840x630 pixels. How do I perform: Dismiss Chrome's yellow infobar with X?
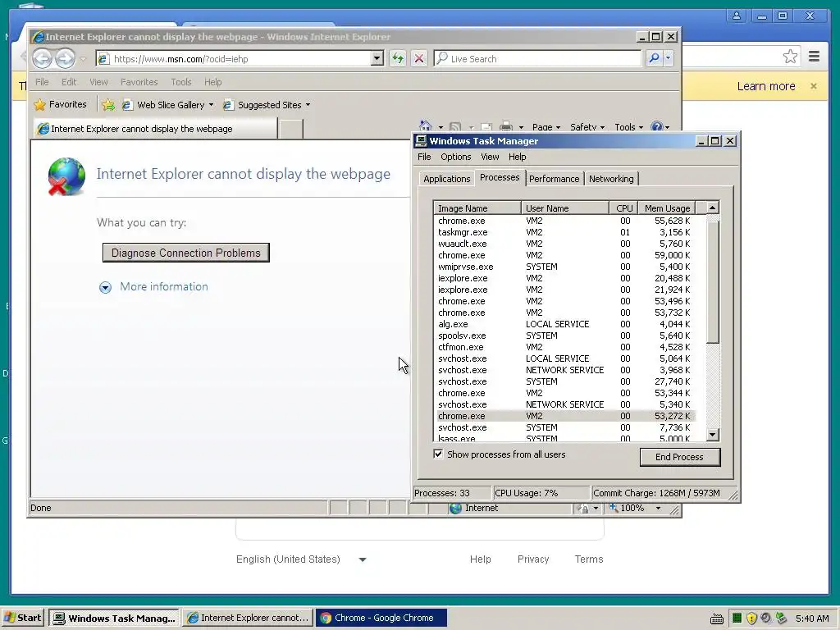coord(814,85)
